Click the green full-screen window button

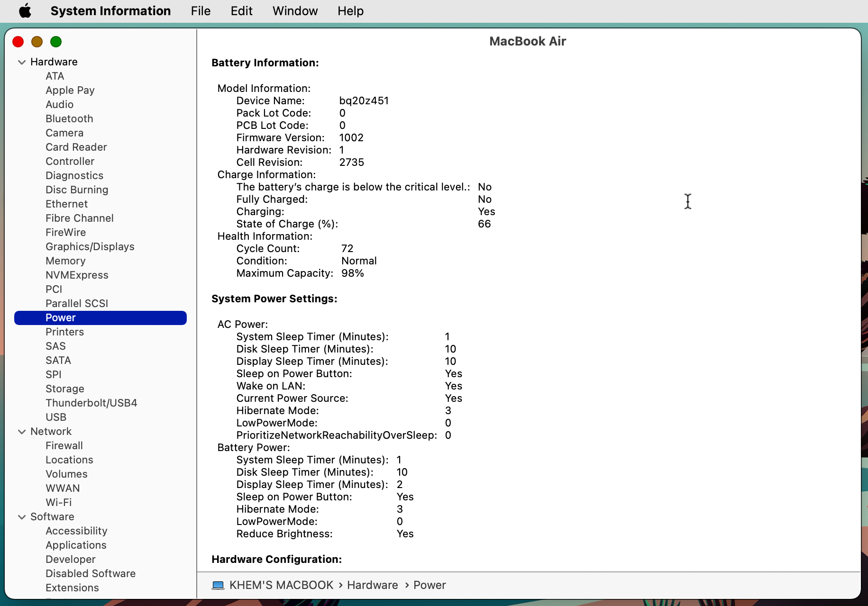click(x=56, y=42)
